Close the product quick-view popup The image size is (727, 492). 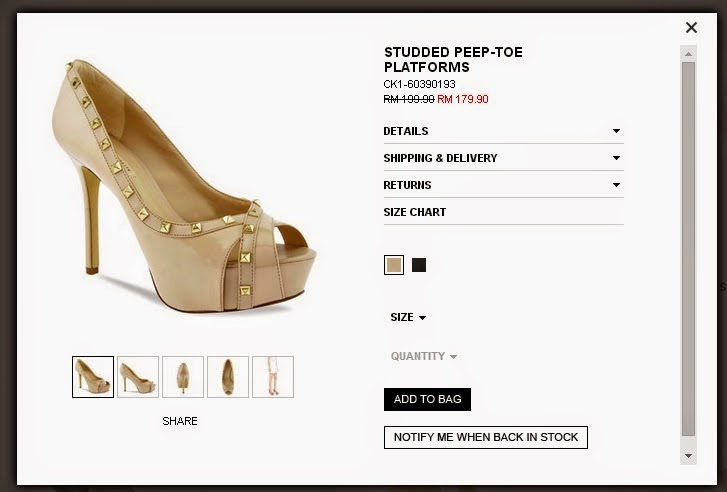click(x=691, y=28)
